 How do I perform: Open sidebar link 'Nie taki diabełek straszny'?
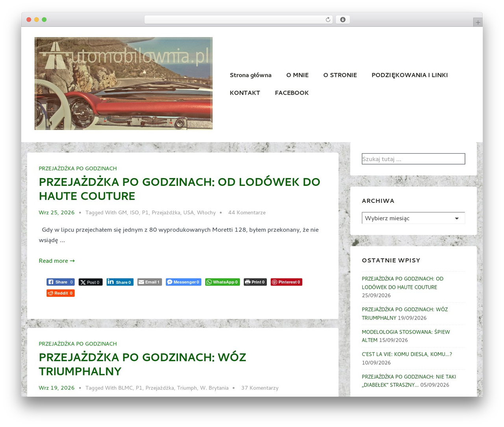click(409, 381)
